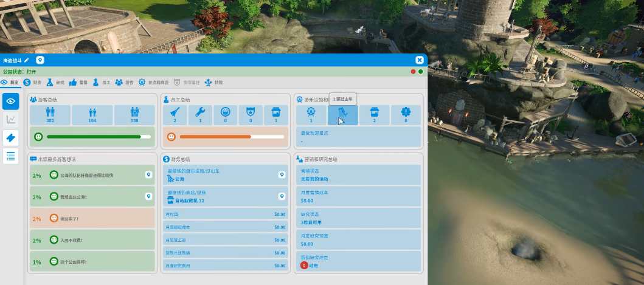
Task: Open 研究状态 showing 3 slots available
Action: coord(359,219)
